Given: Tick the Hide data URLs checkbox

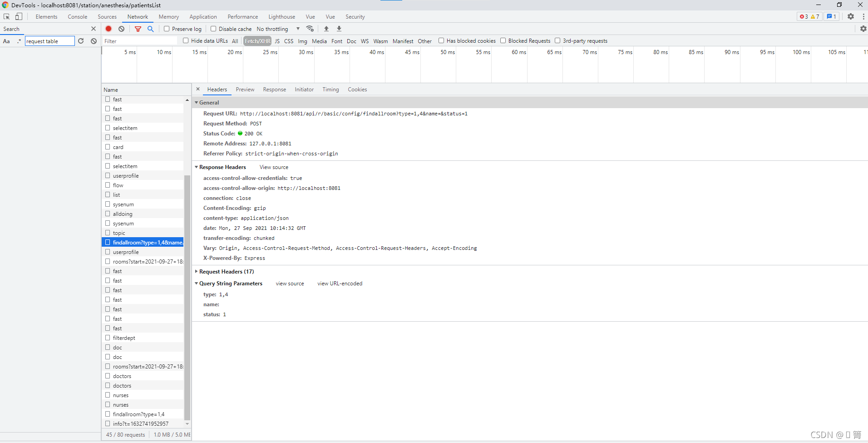Looking at the screenshot, I should [186, 41].
